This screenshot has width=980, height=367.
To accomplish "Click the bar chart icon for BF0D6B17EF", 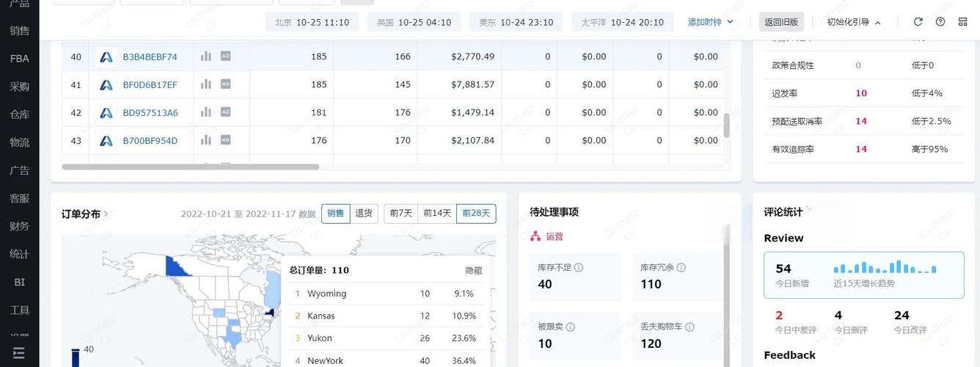I will point(206,84).
